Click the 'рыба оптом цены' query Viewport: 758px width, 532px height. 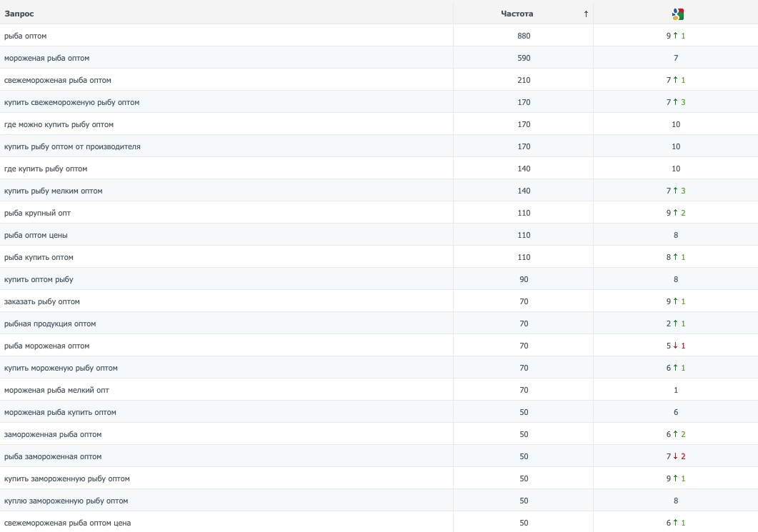(36, 235)
